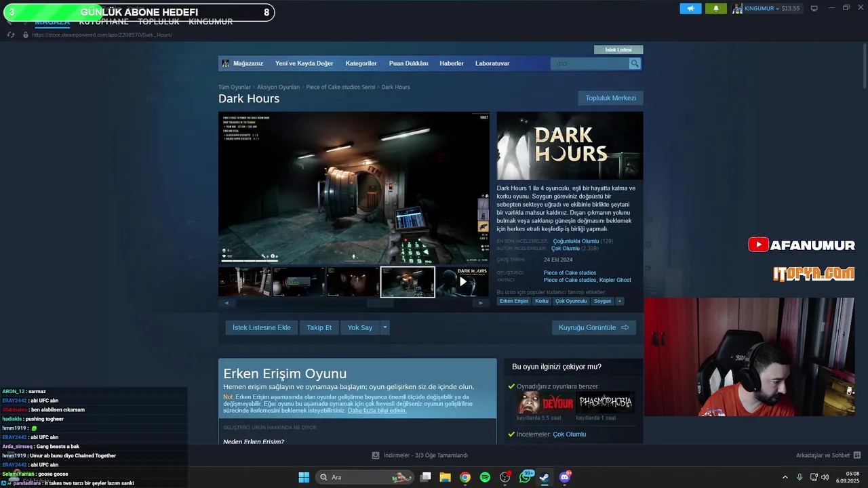868x488 pixels.
Task: Open the Haberler menu item
Action: pos(452,63)
